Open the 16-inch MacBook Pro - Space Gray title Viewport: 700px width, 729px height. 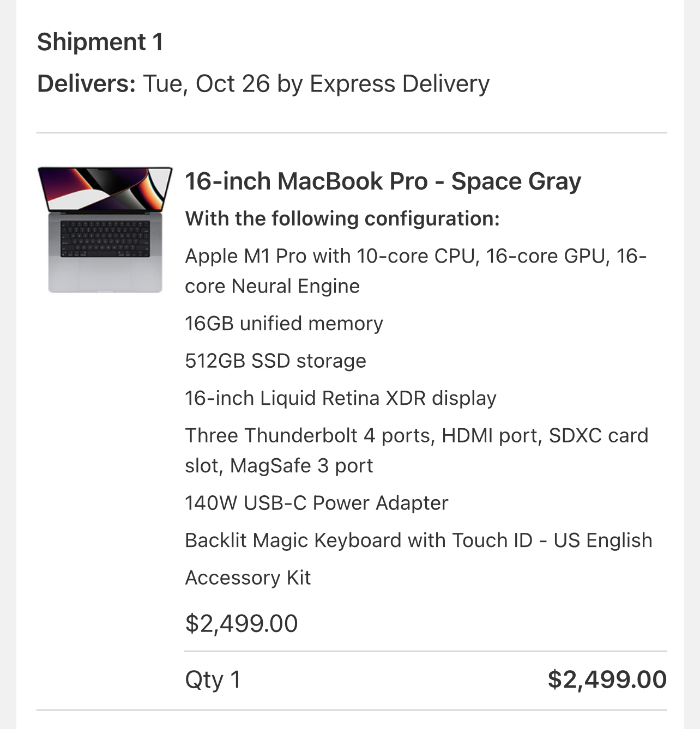coord(383,181)
